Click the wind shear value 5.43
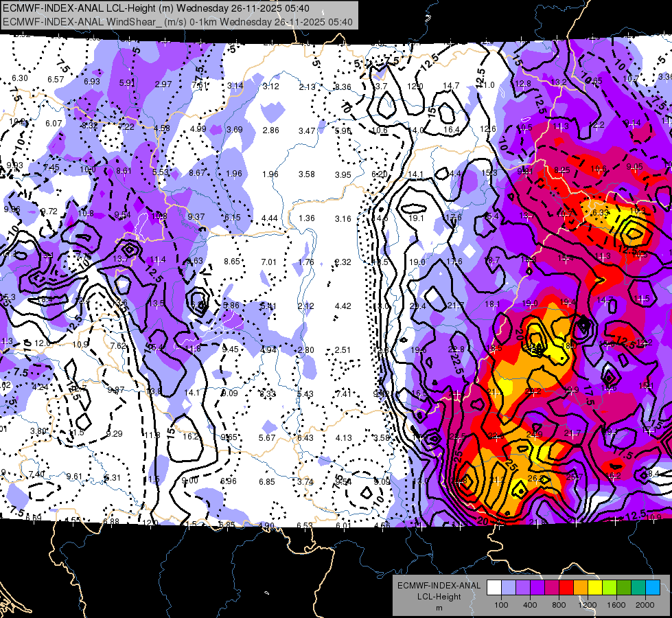The image size is (672, 618). coord(305,393)
